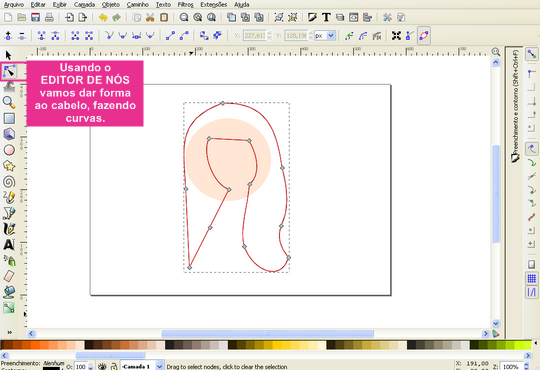Toggle show path outline button
This screenshot has width=540, height=370.
(x=424, y=36)
